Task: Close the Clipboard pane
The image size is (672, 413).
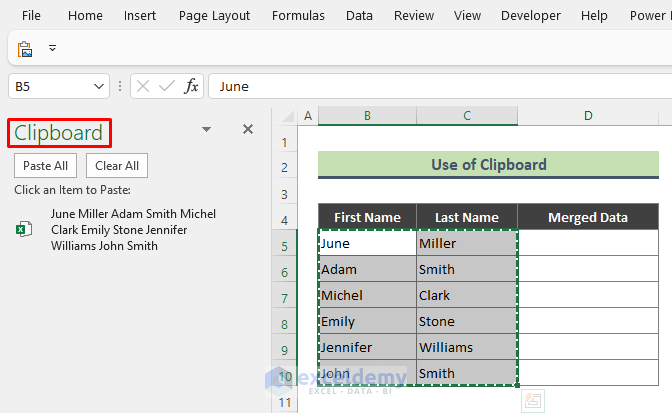Action: tap(248, 129)
